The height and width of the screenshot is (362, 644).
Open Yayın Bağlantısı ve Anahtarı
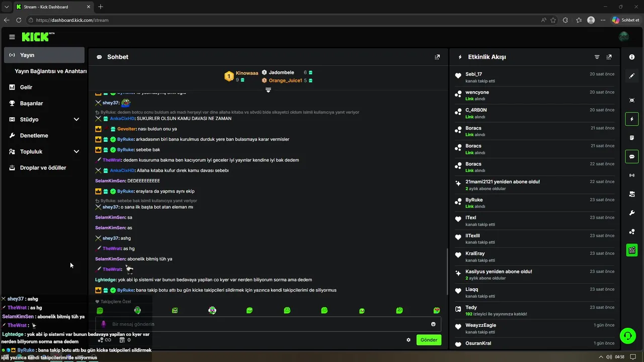tap(51, 71)
